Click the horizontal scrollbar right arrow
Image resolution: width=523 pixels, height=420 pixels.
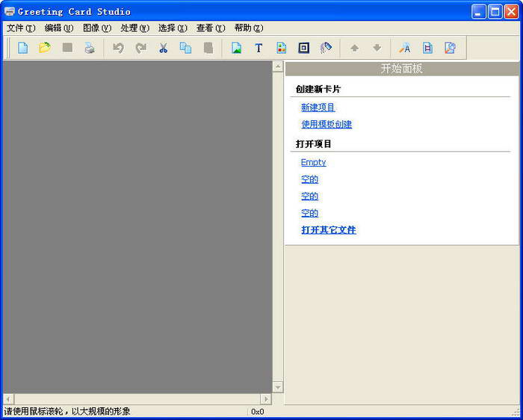click(266, 399)
